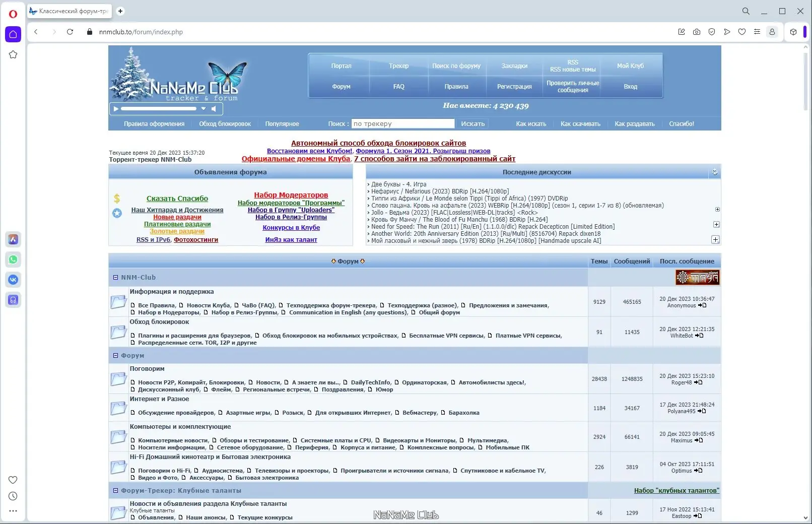Image resolution: width=812 pixels, height=524 pixels.
Task: Open the Как скачивать help link
Action: (x=580, y=124)
